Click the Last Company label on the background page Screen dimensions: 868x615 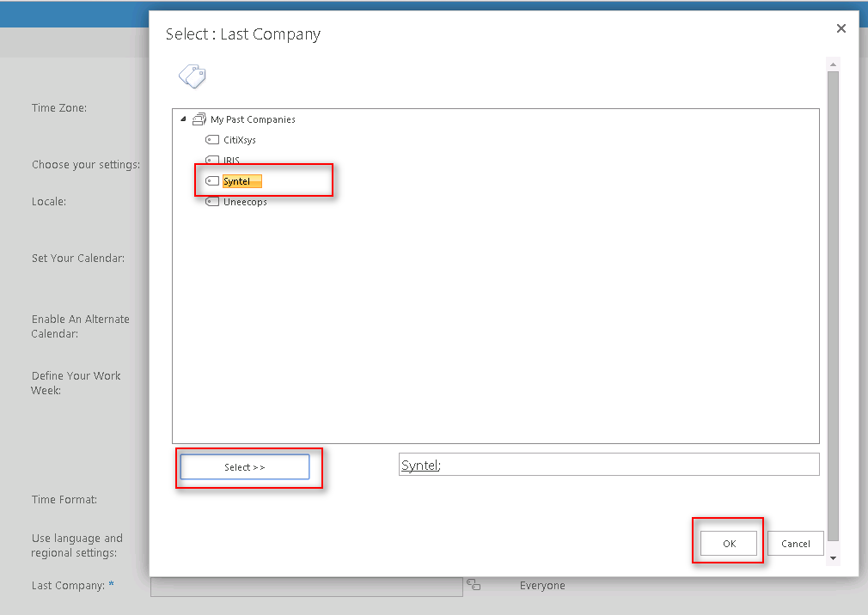[68, 585]
